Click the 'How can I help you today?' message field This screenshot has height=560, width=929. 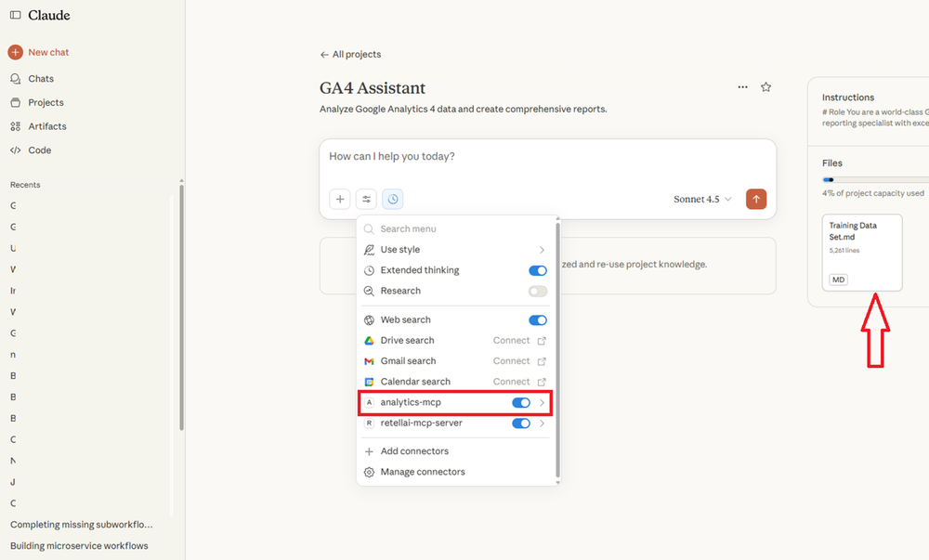point(547,157)
